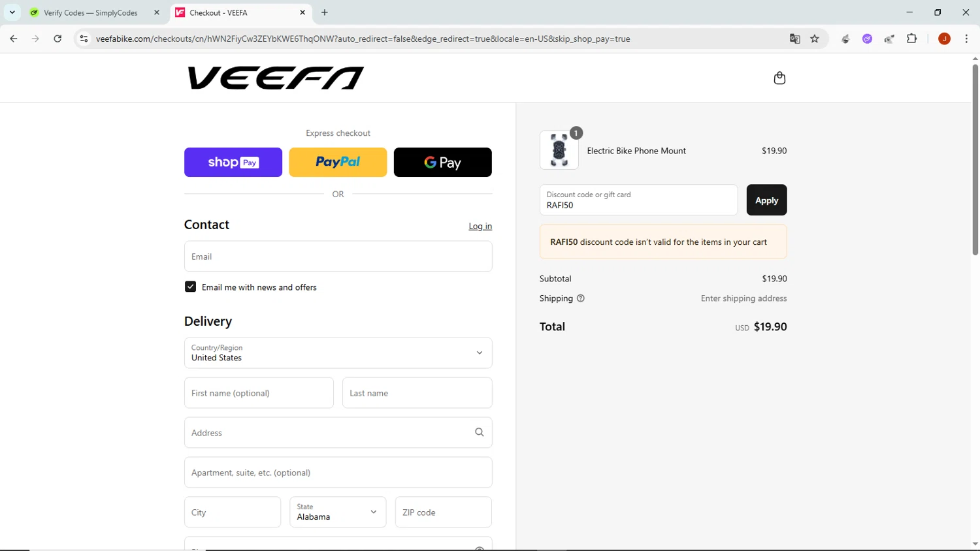Screen dimensions: 980x551
Task: Click the Apartment, suite, etc. field
Action: pos(338,472)
